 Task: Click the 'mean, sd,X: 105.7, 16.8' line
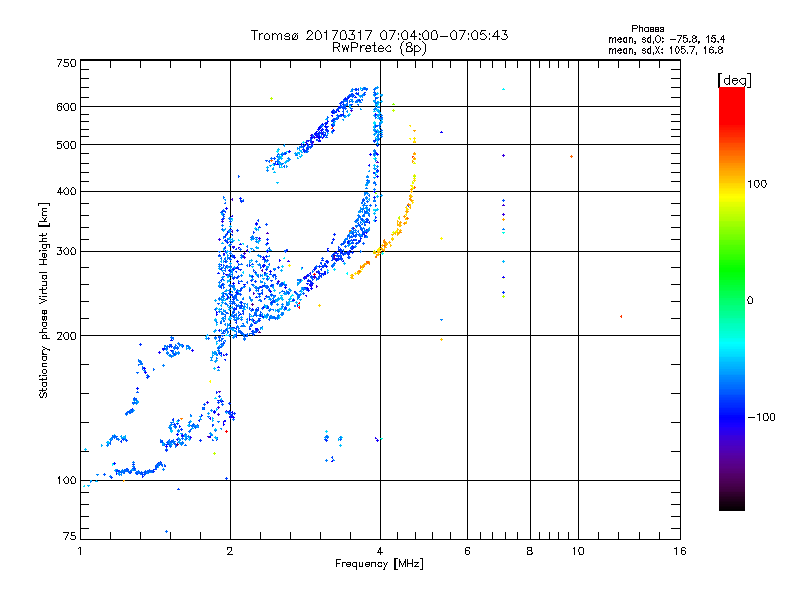pyautogui.click(x=665, y=50)
